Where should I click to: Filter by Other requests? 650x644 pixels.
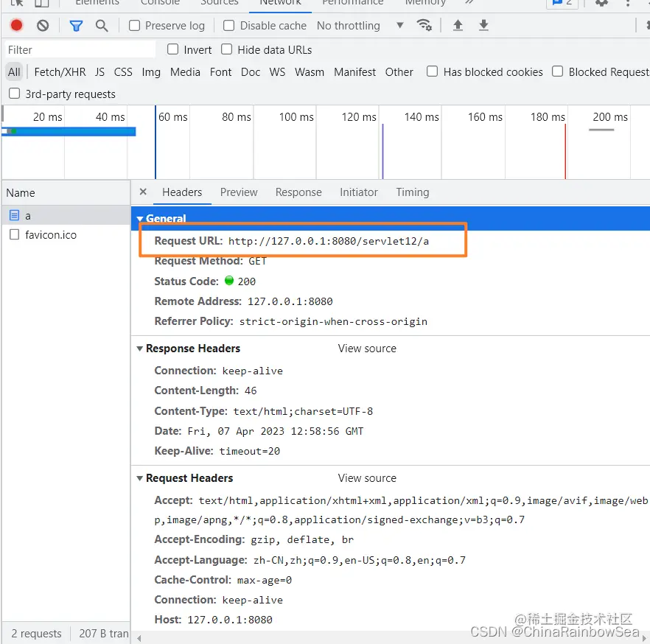point(399,72)
